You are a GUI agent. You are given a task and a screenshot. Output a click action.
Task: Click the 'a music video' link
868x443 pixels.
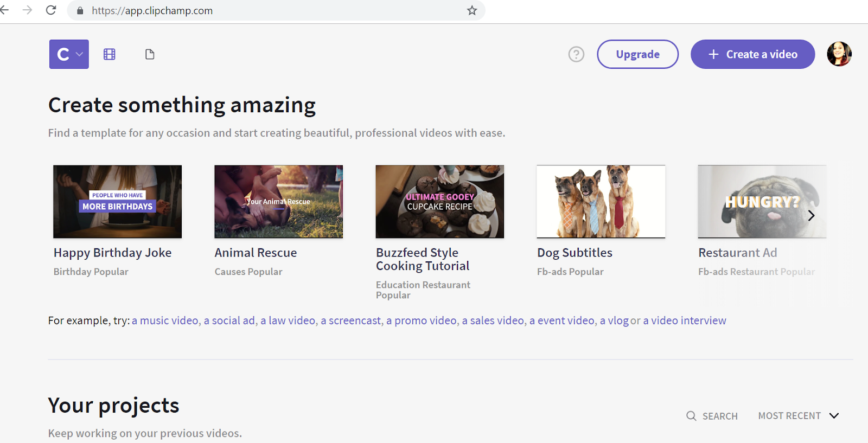(x=165, y=320)
